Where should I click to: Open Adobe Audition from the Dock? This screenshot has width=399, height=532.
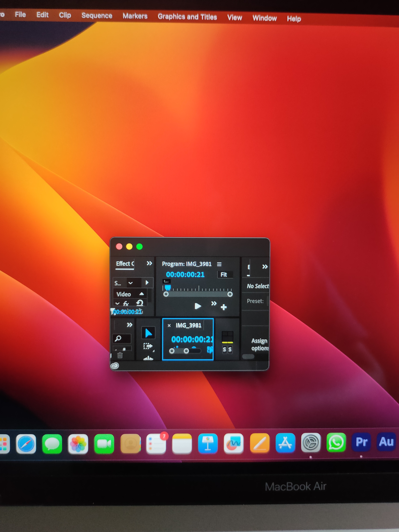tap(386, 442)
